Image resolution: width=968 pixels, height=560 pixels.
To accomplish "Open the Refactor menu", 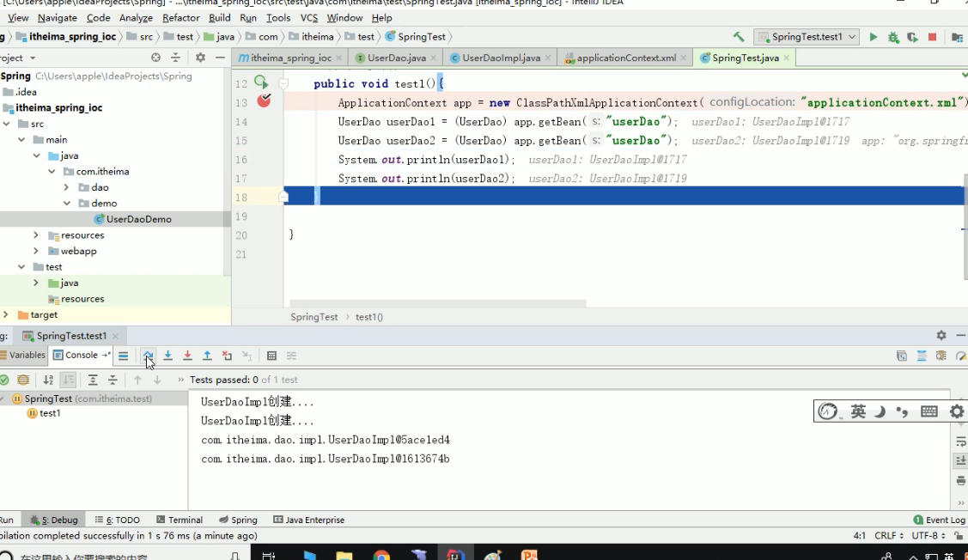I will (181, 18).
